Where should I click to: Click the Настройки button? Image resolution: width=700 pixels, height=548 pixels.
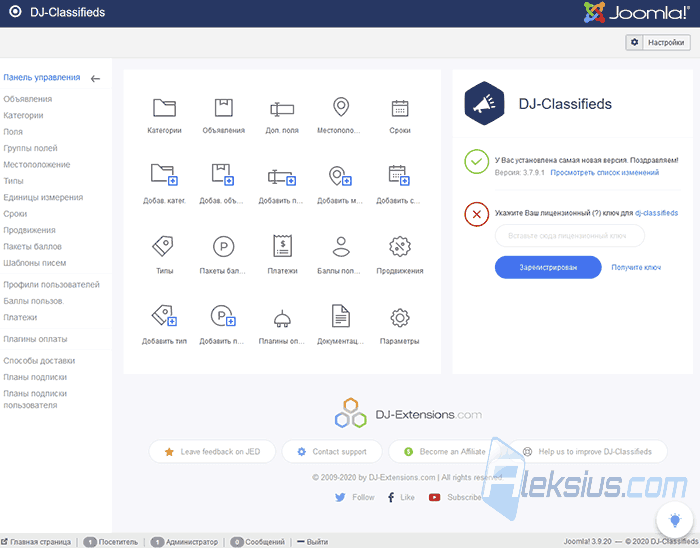pos(658,42)
